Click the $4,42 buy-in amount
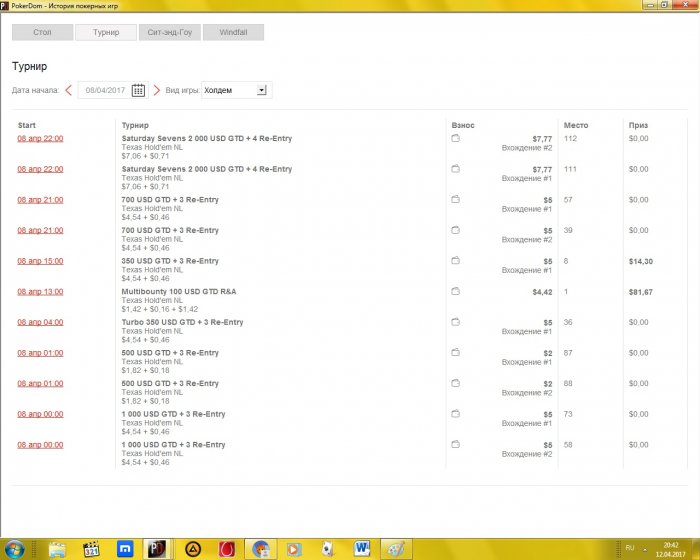The height and width of the screenshot is (560, 700). tap(542, 292)
